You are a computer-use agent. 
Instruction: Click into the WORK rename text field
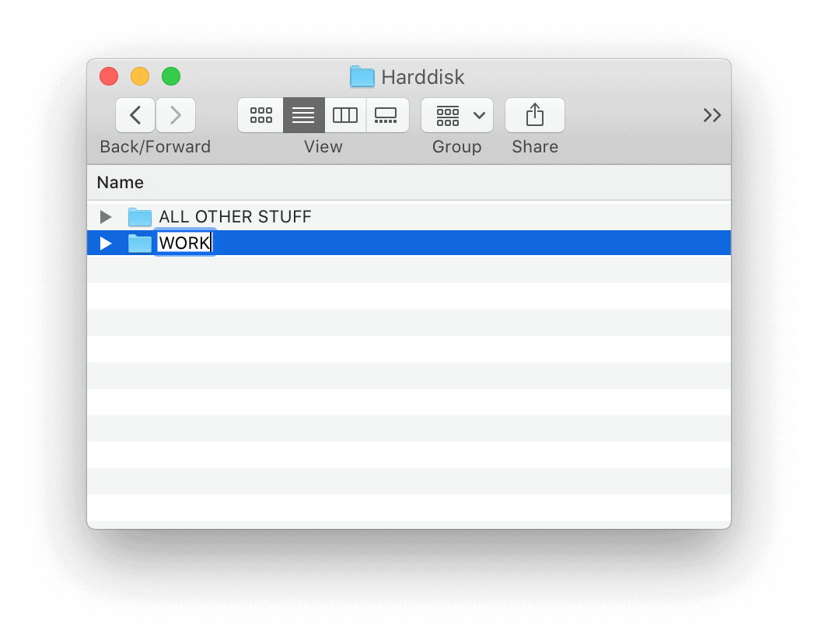[185, 243]
